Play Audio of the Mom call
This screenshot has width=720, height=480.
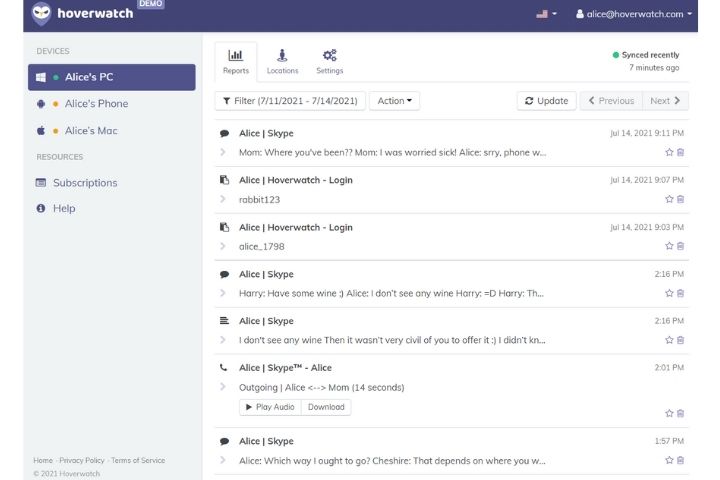point(270,407)
